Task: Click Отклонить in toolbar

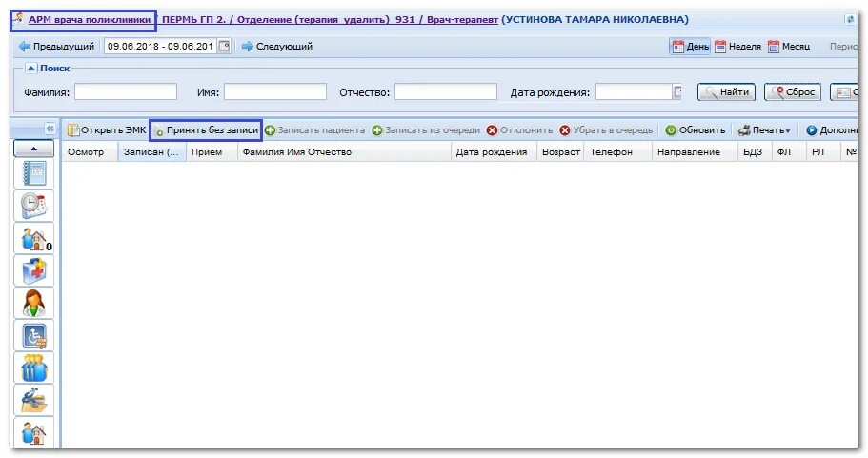Action: (x=519, y=130)
